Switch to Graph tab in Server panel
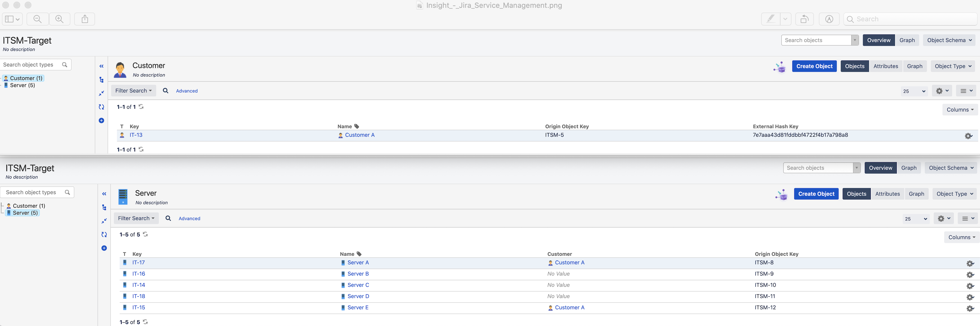The height and width of the screenshot is (326, 980). 916,194
